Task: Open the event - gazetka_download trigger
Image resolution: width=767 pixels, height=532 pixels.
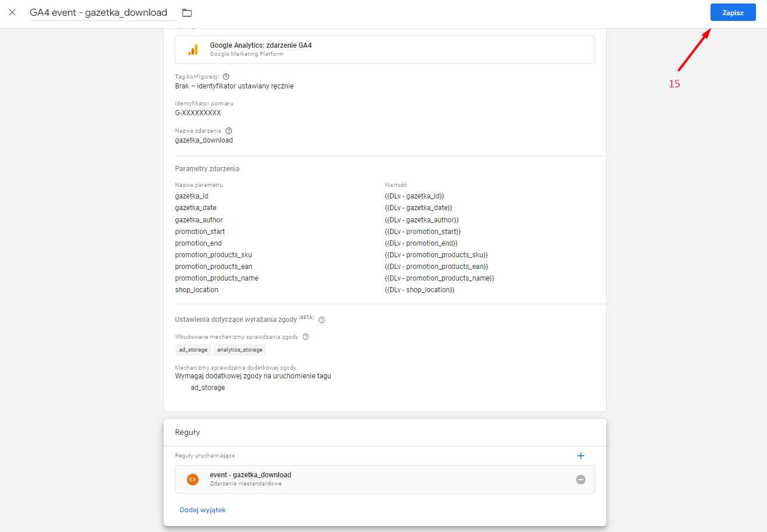Action: coord(385,480)
